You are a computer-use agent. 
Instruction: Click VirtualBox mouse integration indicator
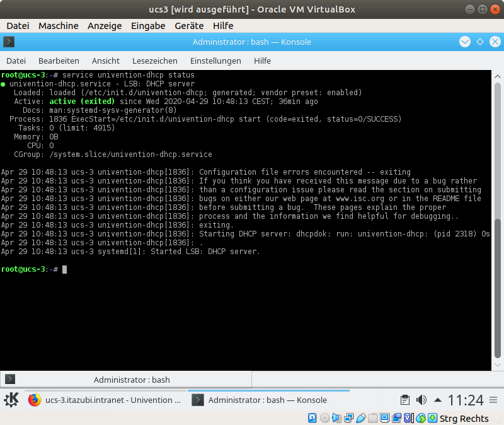click(x=420, y=418)
